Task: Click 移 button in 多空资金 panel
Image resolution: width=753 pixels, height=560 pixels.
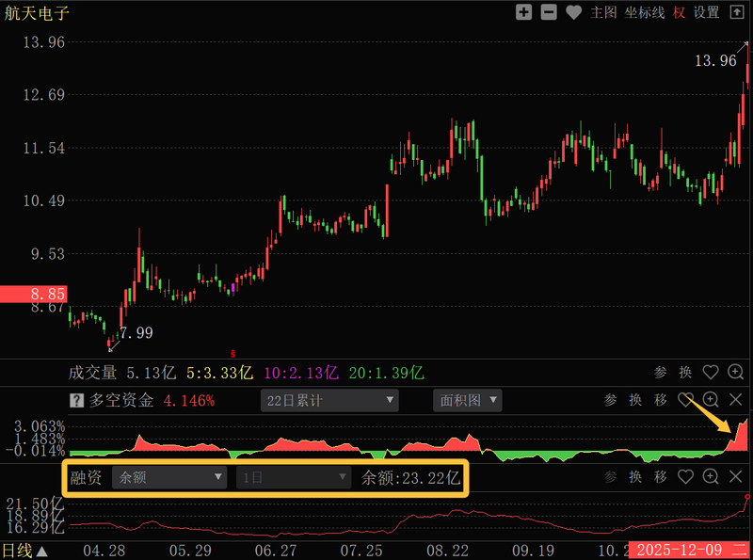Action: [661, 400]
